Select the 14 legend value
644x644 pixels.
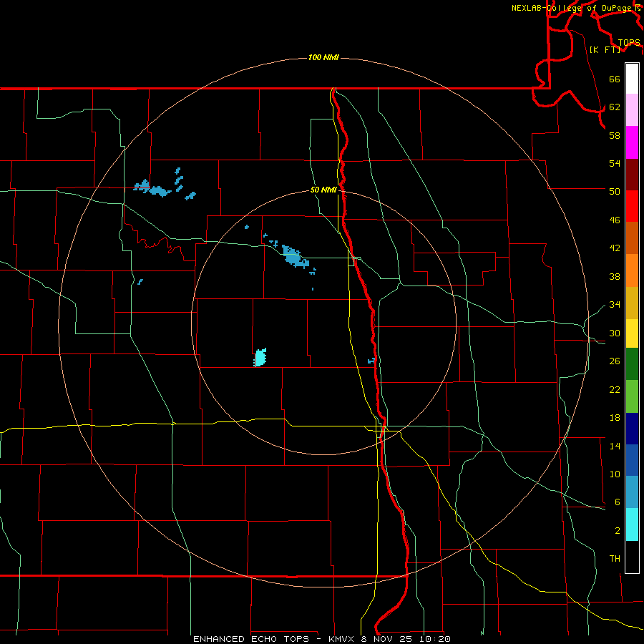(x=615, y=447)
